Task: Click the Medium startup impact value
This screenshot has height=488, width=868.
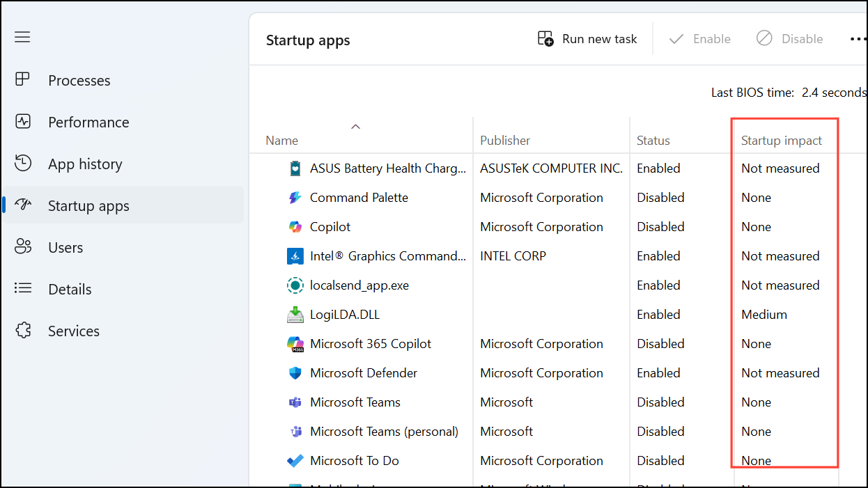Action: click(764, 315)
